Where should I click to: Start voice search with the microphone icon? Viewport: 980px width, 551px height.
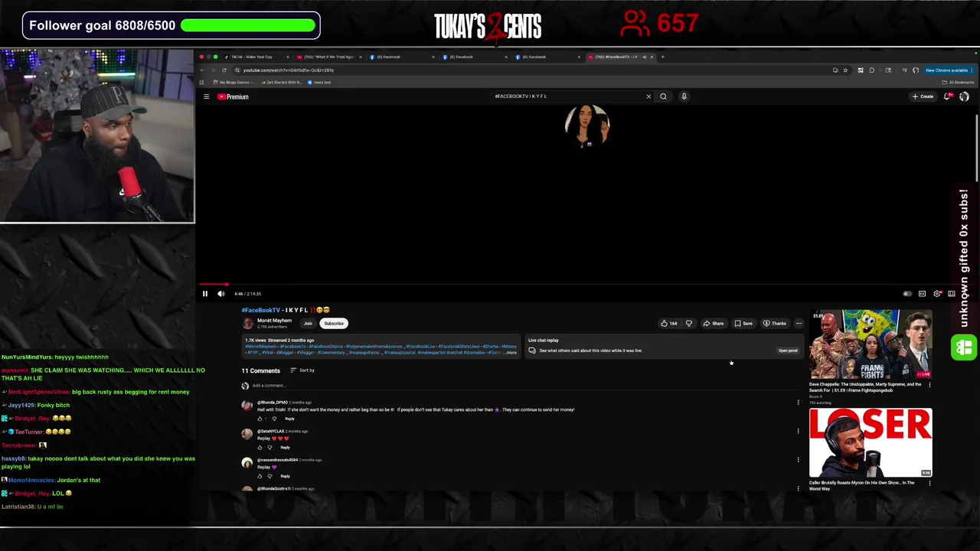[684, 96]
